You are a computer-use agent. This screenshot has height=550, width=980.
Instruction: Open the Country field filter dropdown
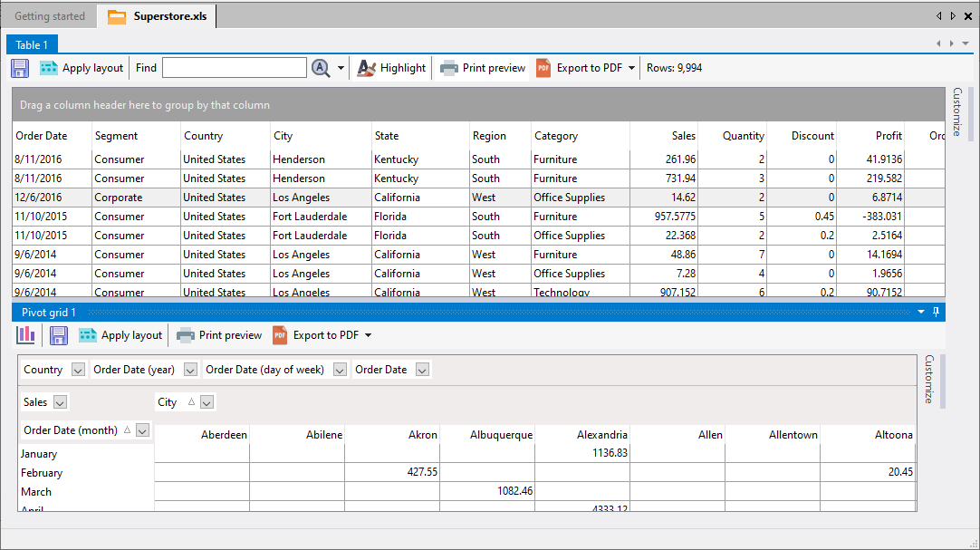point(78,370)
